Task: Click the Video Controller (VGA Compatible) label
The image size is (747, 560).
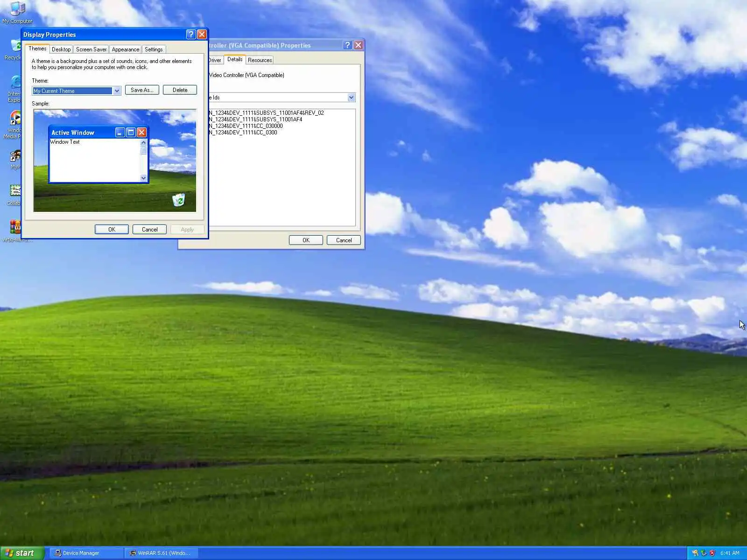Action: pos(247,75)
